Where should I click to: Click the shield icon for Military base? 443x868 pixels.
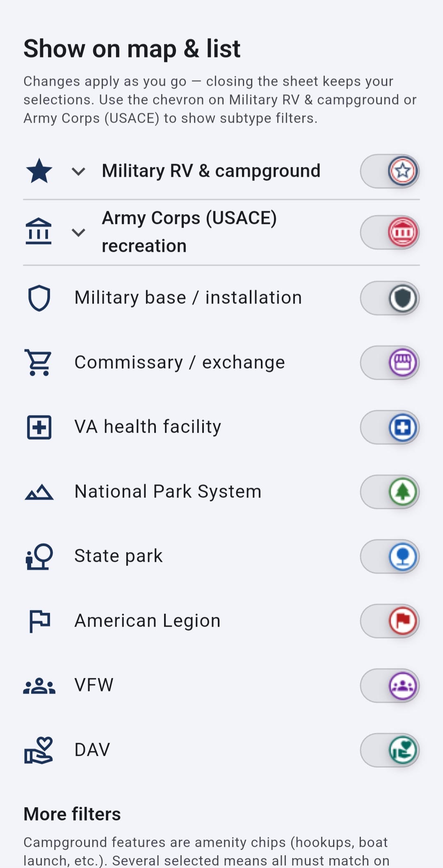click(39, 298)
